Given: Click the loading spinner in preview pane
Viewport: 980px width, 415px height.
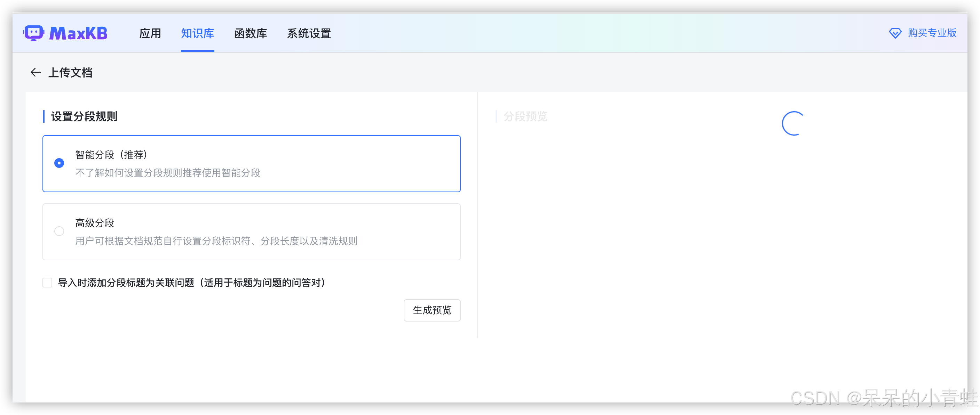Looking at the screenshot, I should [x=793, y=123].
